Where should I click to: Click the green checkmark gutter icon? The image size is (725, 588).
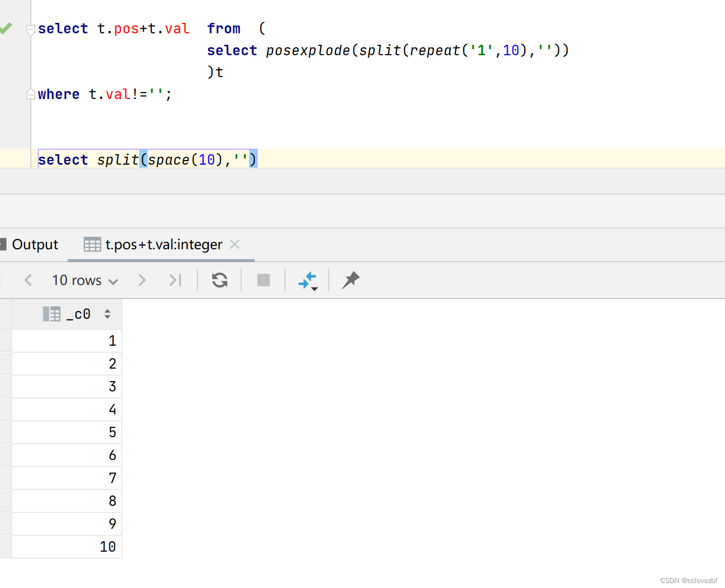tap(5, 28)
